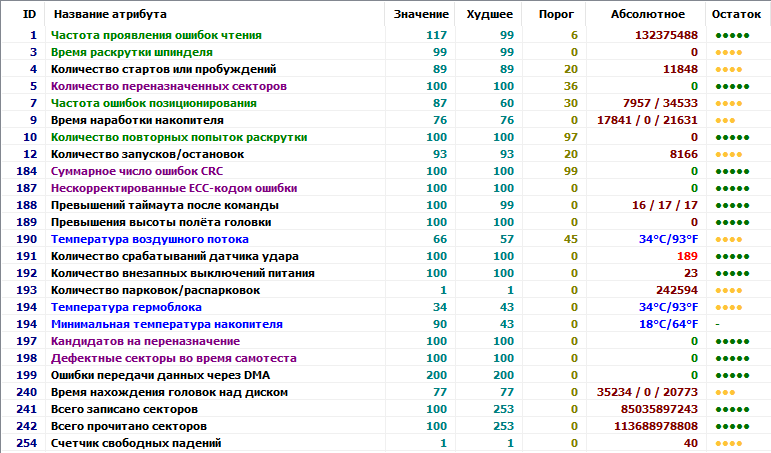This screenshot has height=453, width=771.
Task: Sort by the Название атрибута column header
Action: pyautogui.click(x=110, y=14)
